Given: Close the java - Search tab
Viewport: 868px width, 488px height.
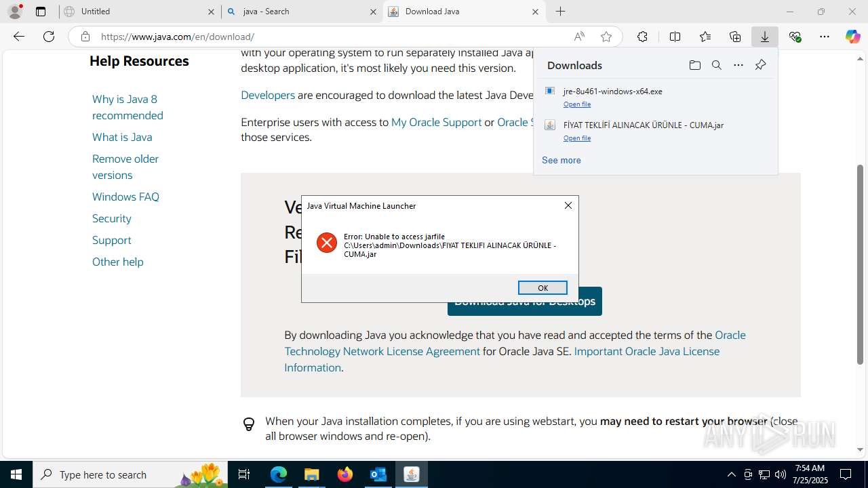Looking at the screenshot, I should (x=373, y=12).
